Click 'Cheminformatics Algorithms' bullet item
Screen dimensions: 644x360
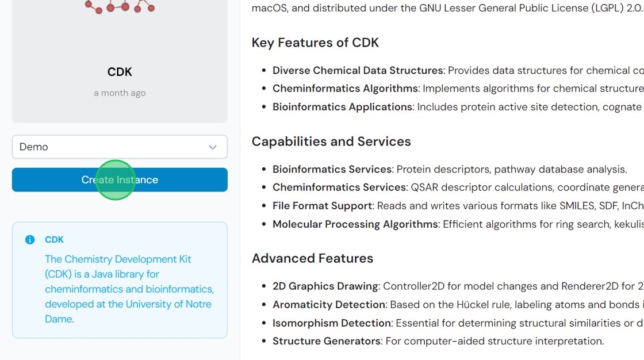coord(345,89)
